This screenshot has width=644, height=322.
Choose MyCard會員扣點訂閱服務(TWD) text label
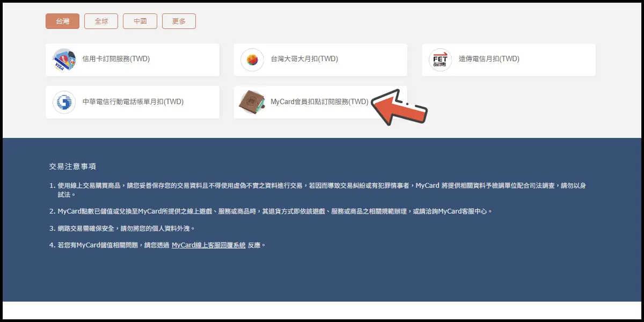[x=320, y=101]
